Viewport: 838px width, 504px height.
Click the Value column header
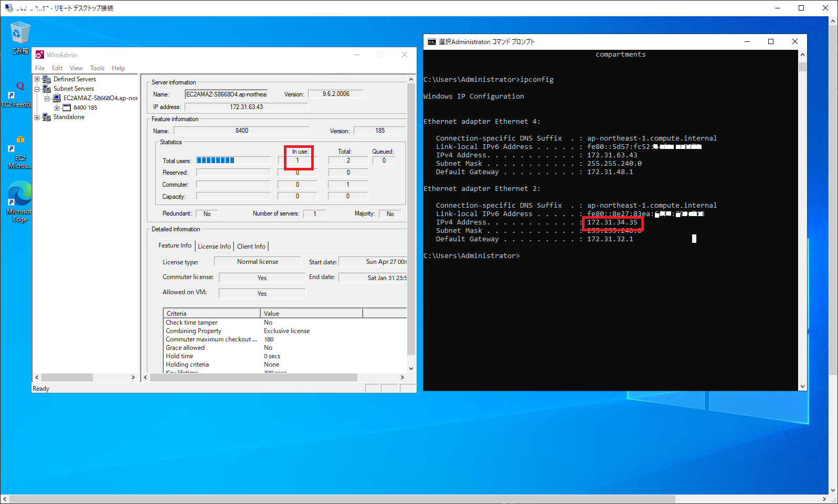click(312, 313)
